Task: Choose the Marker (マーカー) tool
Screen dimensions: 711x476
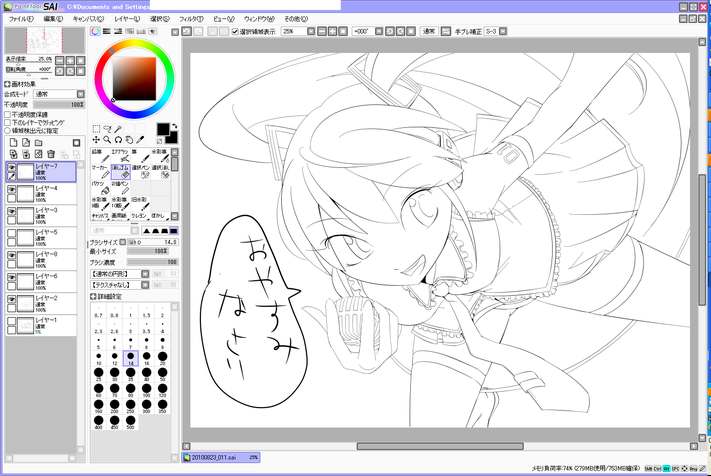Action: pyautogui.click(x=101, y=172)
